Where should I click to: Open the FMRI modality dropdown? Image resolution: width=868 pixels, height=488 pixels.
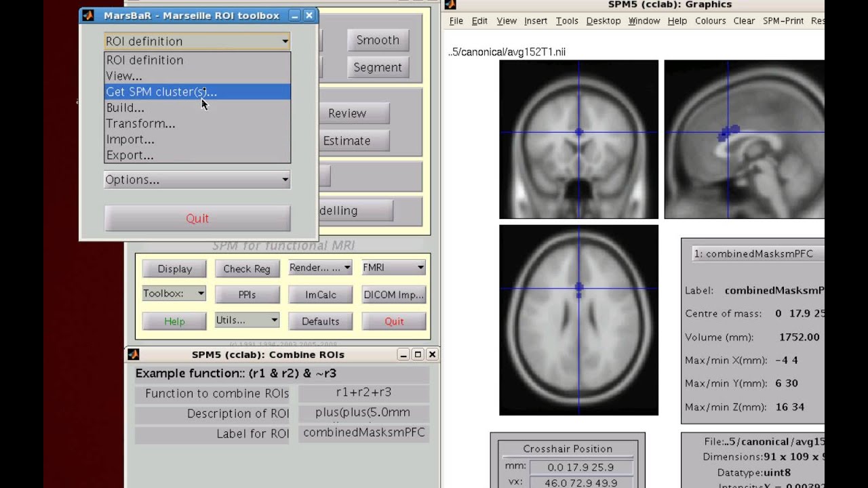point(393,268)
